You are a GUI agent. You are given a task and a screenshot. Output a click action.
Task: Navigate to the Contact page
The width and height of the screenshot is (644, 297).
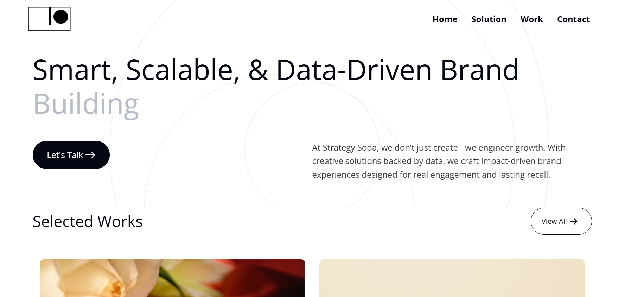tap(573, 19)
